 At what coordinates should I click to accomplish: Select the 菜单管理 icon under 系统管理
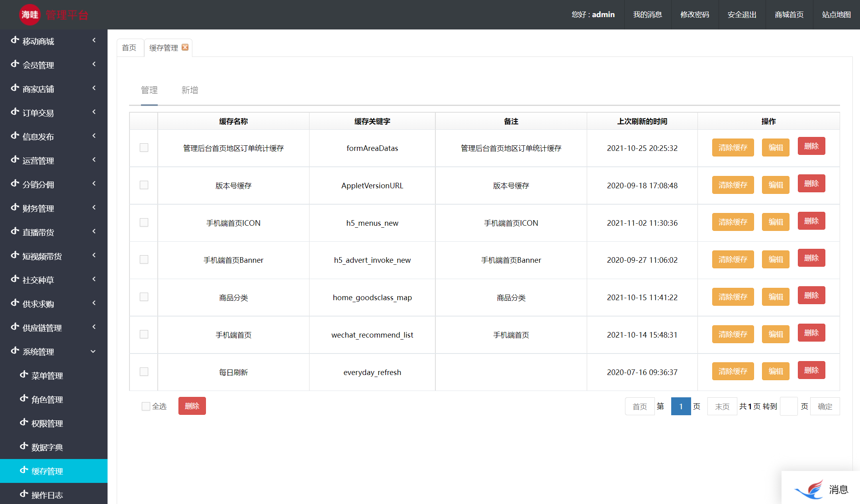(x=24, y=375)
